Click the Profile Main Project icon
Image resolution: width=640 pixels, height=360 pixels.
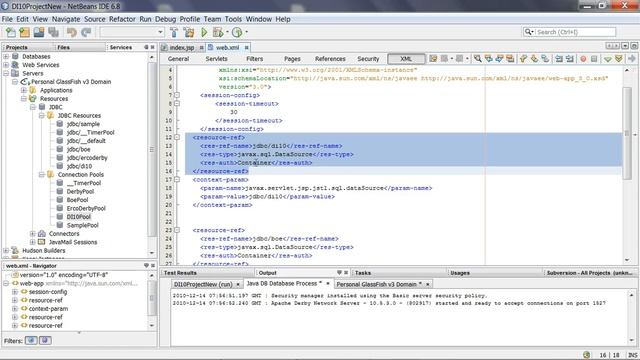[x=237, y=32]
